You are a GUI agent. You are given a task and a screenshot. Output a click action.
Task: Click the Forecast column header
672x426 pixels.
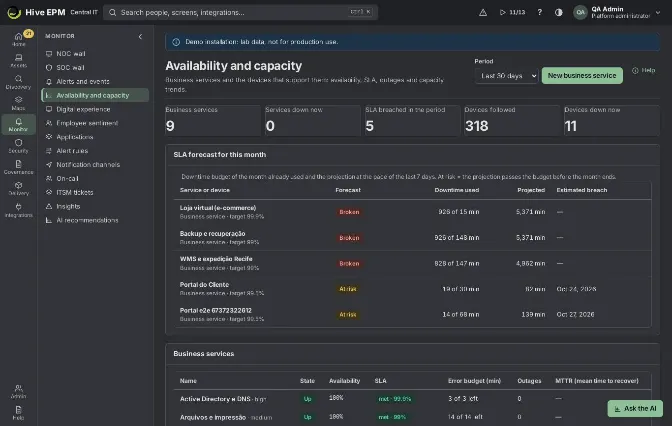click(348, 190)
